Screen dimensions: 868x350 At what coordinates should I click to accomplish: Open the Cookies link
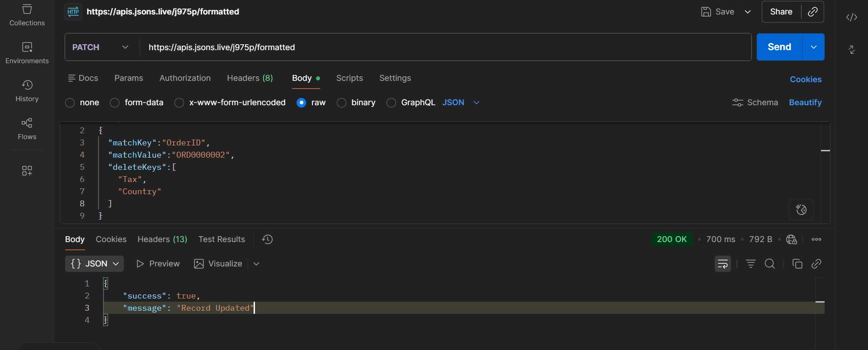click(x=806, y=79)
